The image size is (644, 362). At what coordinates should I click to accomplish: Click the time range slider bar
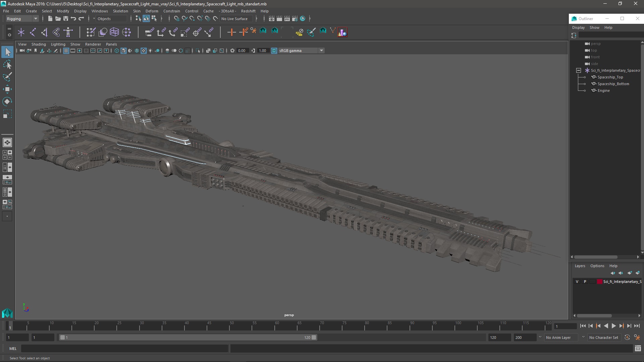(188, 338)
